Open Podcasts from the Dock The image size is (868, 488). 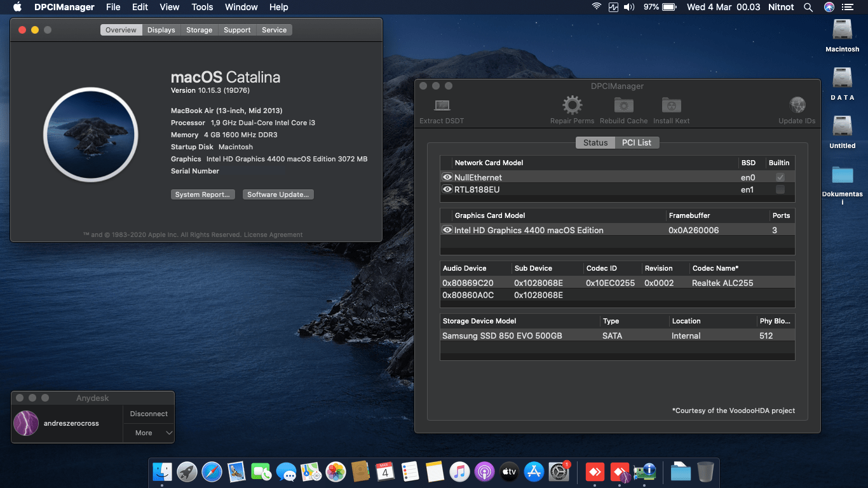click(x=484, y=471)
